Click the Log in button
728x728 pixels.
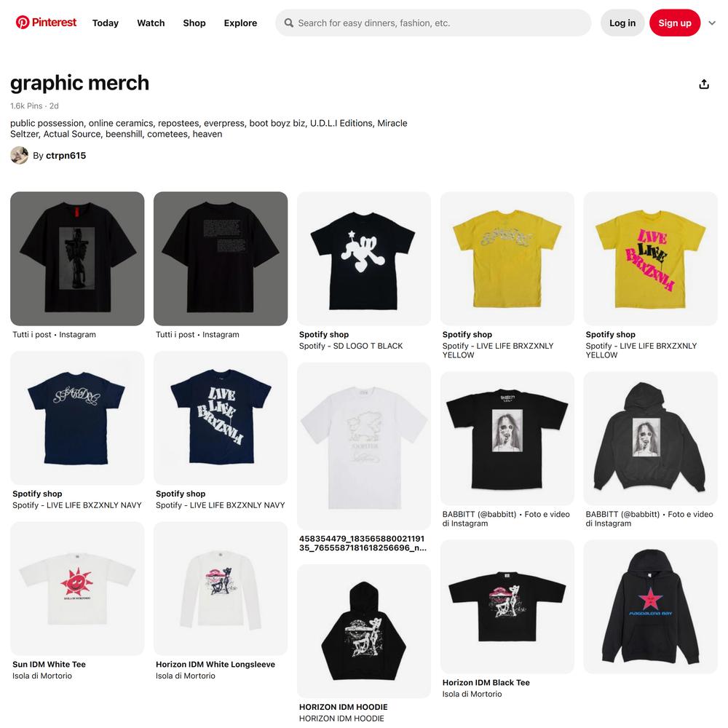[622, 23]
